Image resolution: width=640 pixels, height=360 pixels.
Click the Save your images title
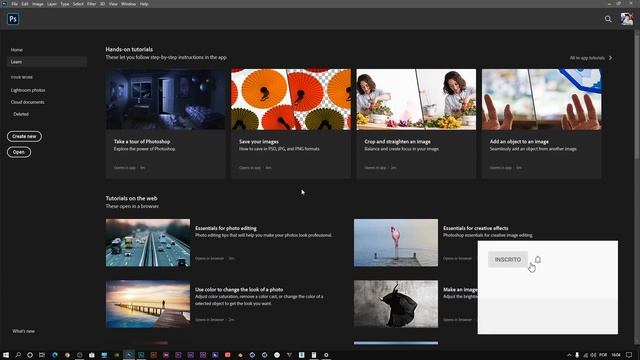[x=259, y=142]
